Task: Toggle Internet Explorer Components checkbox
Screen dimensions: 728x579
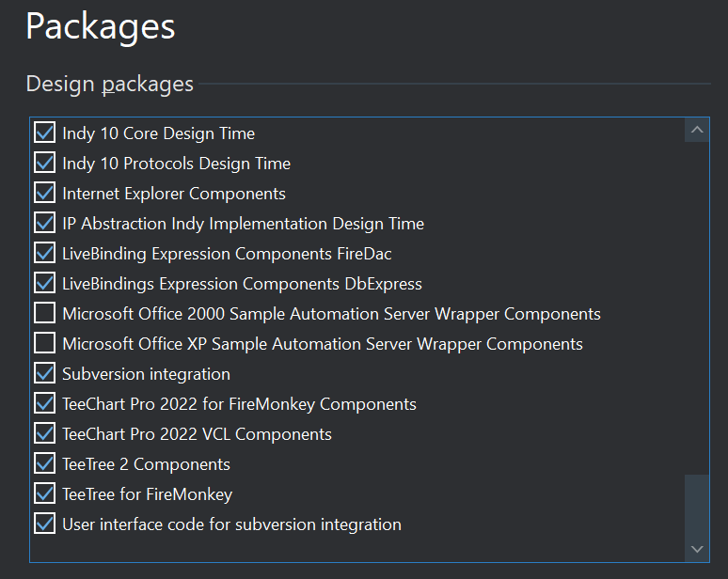Action: click(x=44, y=193)
